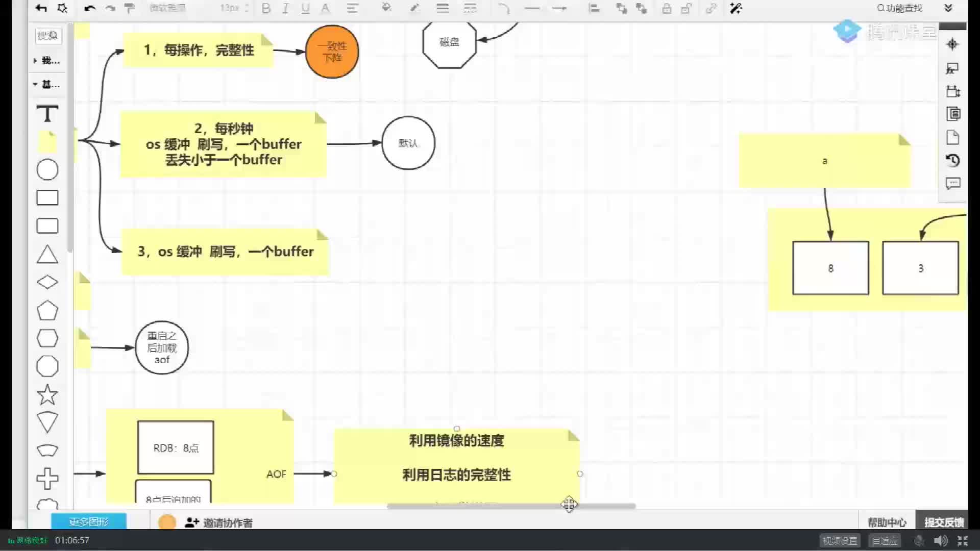Open 视频设置 video settings in the player
The image size is (980, 551).
coord(840,540)
